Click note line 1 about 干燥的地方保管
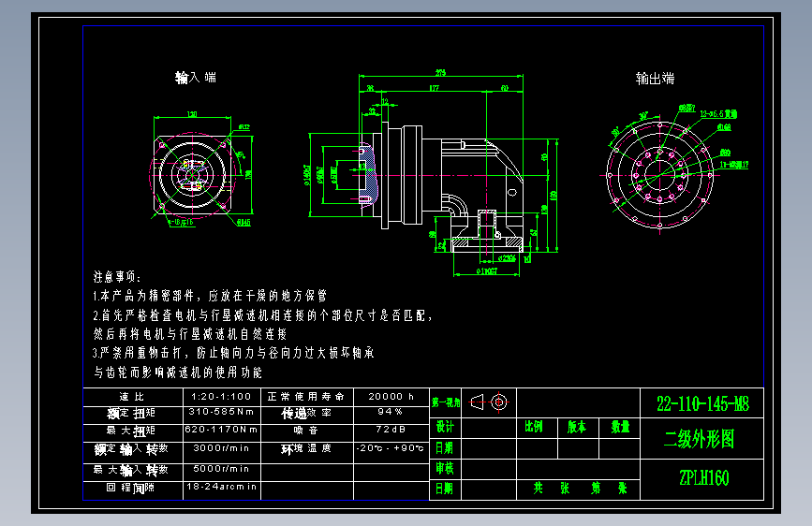The image size is (812, 526). [x=210, y=296]
